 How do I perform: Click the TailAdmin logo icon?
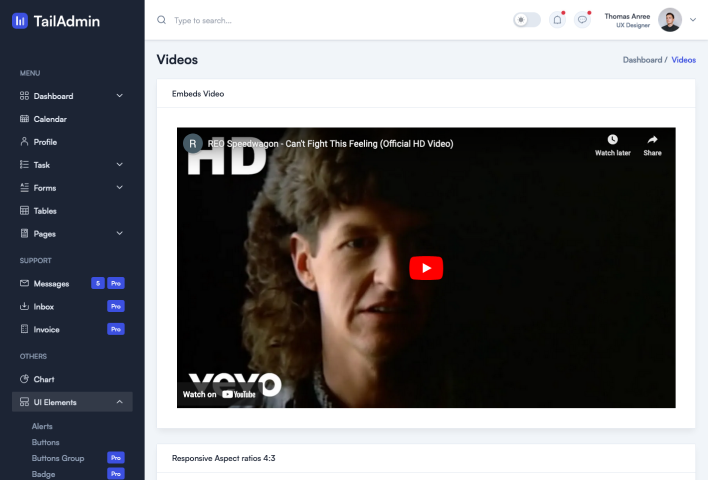coord(20,20)
